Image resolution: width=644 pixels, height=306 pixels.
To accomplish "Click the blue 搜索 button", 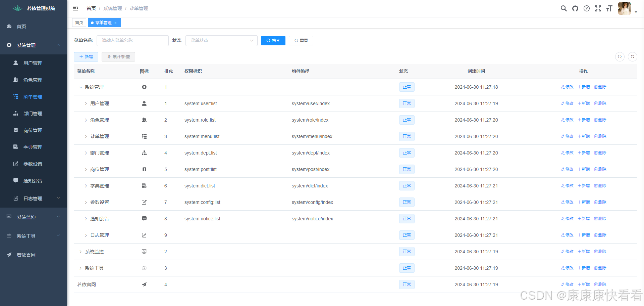I will tap(273, 41).
